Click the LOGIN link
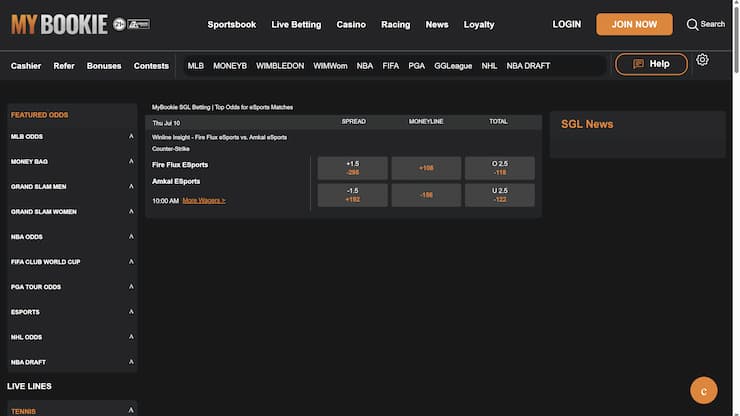 (x=567, y=24)
